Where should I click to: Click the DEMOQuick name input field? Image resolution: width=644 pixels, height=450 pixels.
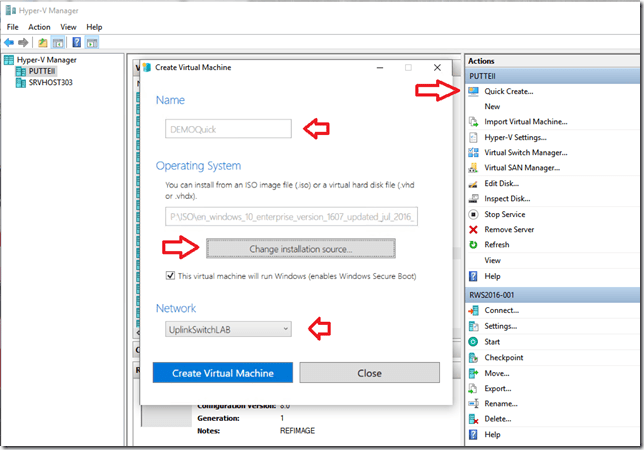tap(228, 128)
